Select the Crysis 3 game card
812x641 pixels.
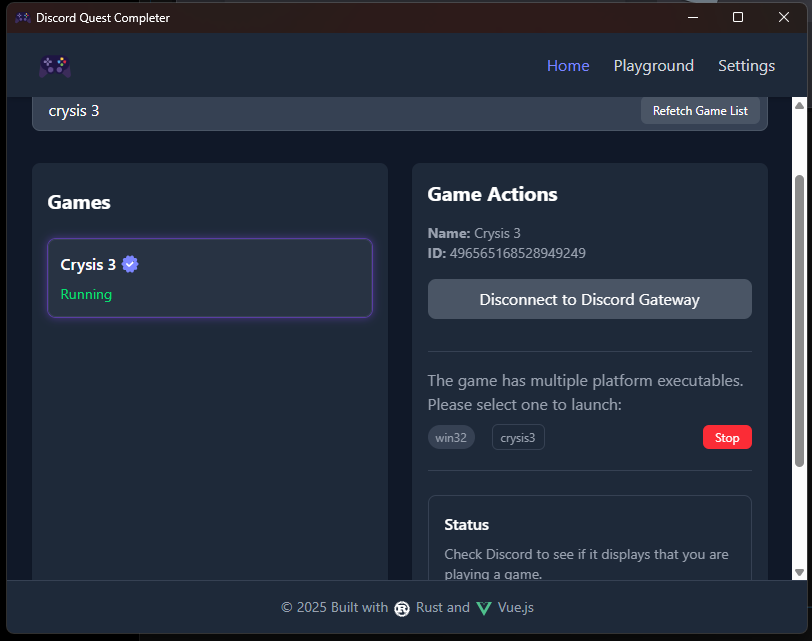pos(210,278)
